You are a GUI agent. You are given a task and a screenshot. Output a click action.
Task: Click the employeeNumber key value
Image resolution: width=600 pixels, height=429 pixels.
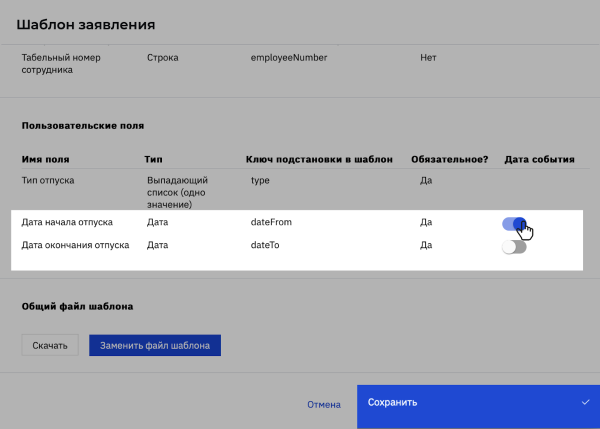pyautogui.click(x=289, y=58)
